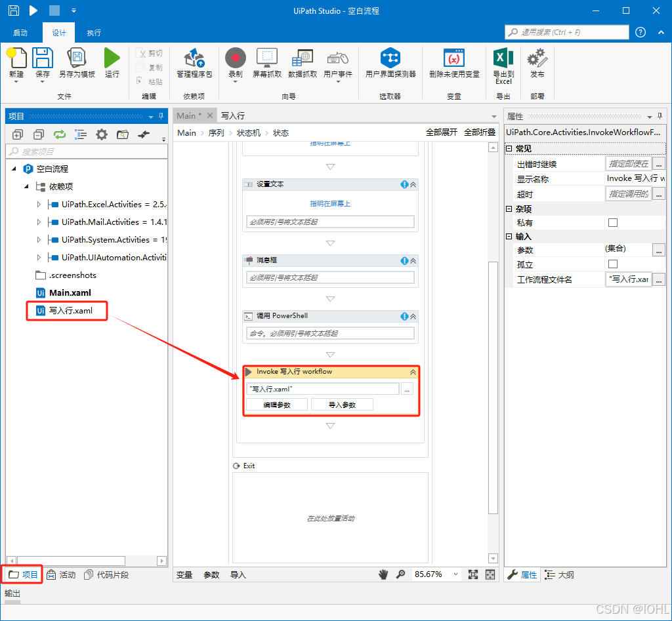Click the project panel horizontal scrollbar
Image resolution: width=672 pixels, height=621 pixels.
tap(72, 561)
